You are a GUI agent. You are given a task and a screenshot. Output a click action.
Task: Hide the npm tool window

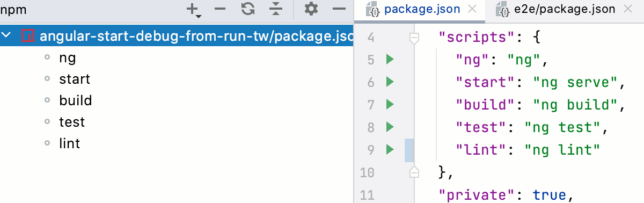338,9
